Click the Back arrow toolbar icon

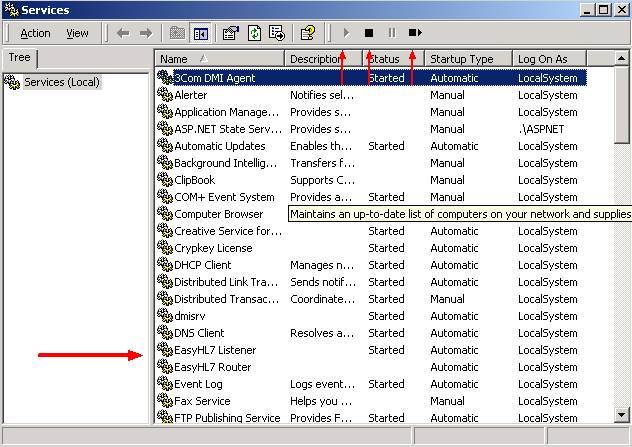coord(123,33)
